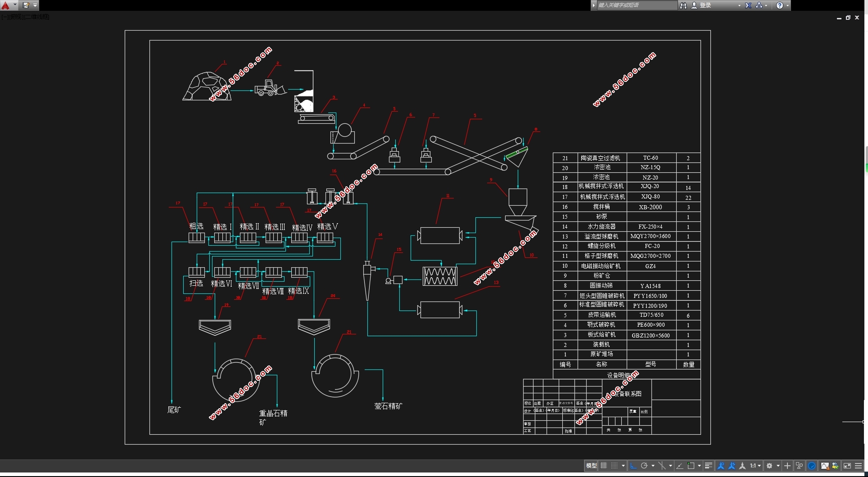Open the customize quick access toolbar dropdown
The height and width of the screenshot is (477, 868).
point(35,5)
